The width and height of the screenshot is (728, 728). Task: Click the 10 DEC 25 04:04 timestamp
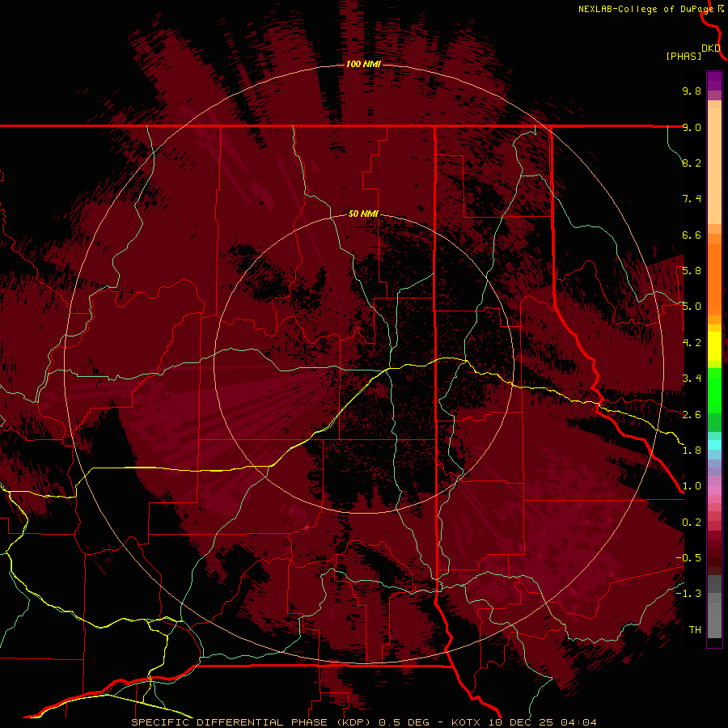point(542,722)
